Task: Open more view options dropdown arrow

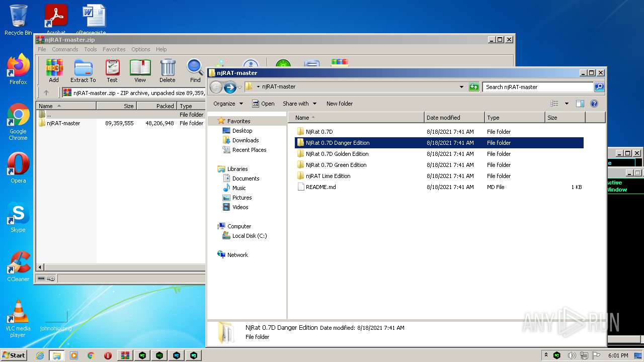Action: [x=566, y=104]
